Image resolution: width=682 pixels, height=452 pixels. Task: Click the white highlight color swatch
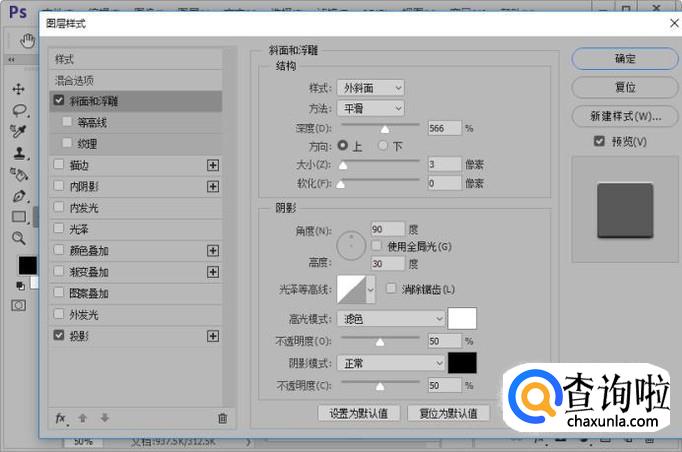click(462, 319)
